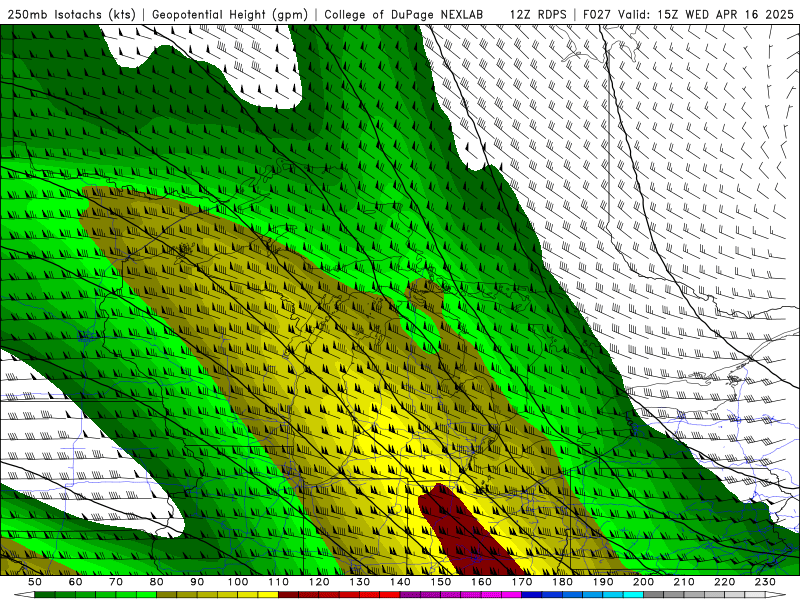Screen dimensions: 800x600
Task: Pick the bright red swatch just before 140
Action: [x=390, y=594]
